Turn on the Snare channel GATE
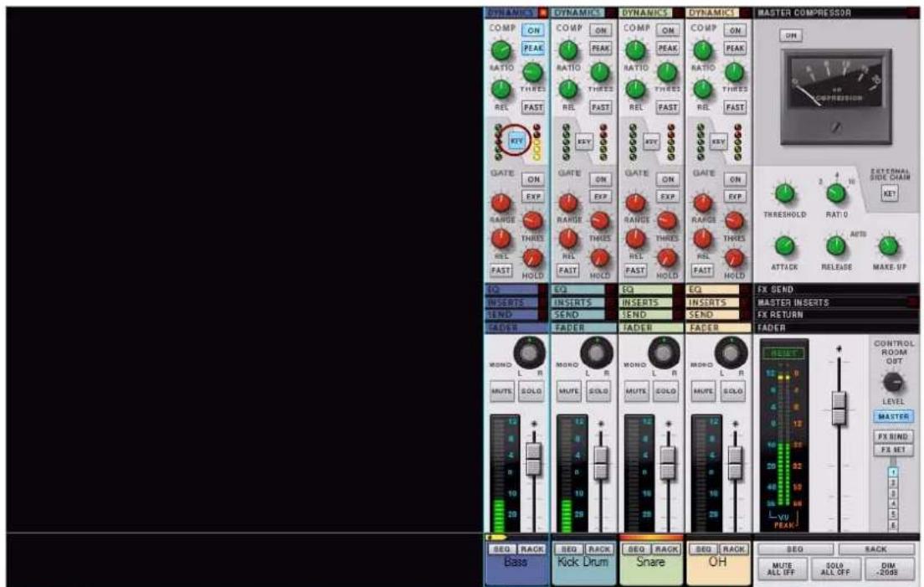The width and height of the screenshot is (924, 587). pos(668,179)
